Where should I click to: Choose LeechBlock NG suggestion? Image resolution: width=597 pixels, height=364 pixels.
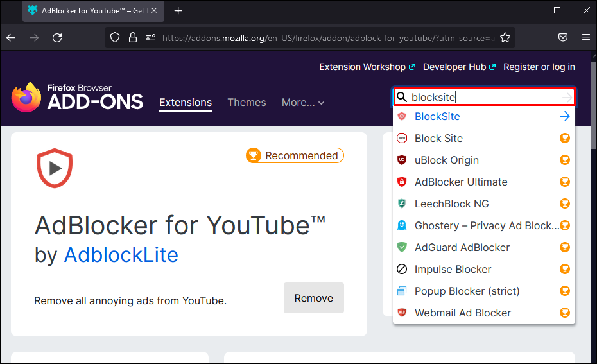(484, 204)
